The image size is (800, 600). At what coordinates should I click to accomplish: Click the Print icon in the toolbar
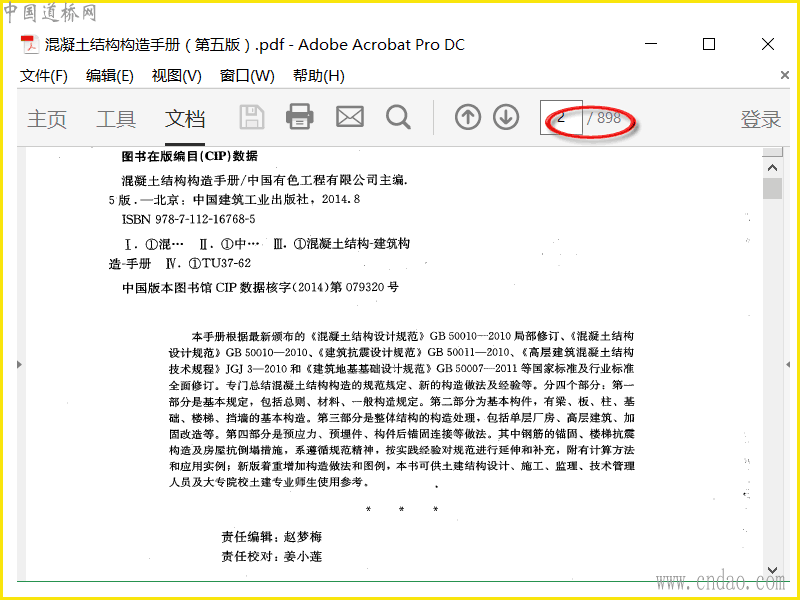point(299,117)
